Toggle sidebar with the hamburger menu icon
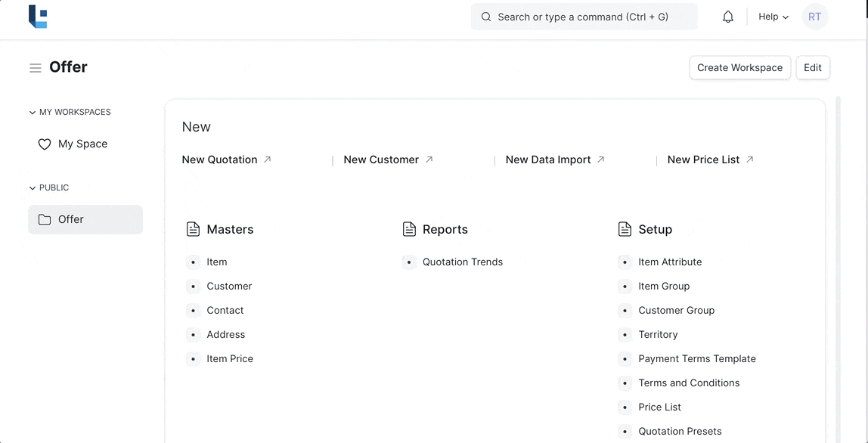Viewport: 868px width, 443px height. tap(36, 68)
